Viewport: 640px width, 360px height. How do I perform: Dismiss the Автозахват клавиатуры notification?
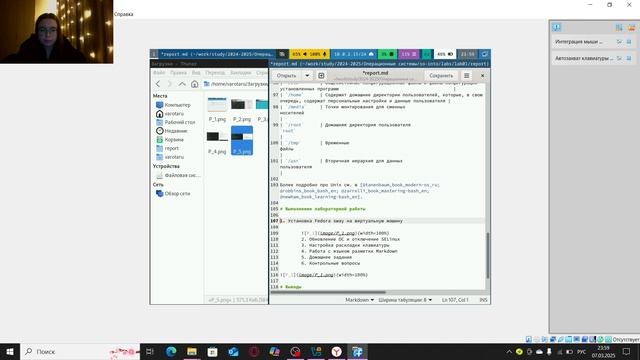(629, 58)
